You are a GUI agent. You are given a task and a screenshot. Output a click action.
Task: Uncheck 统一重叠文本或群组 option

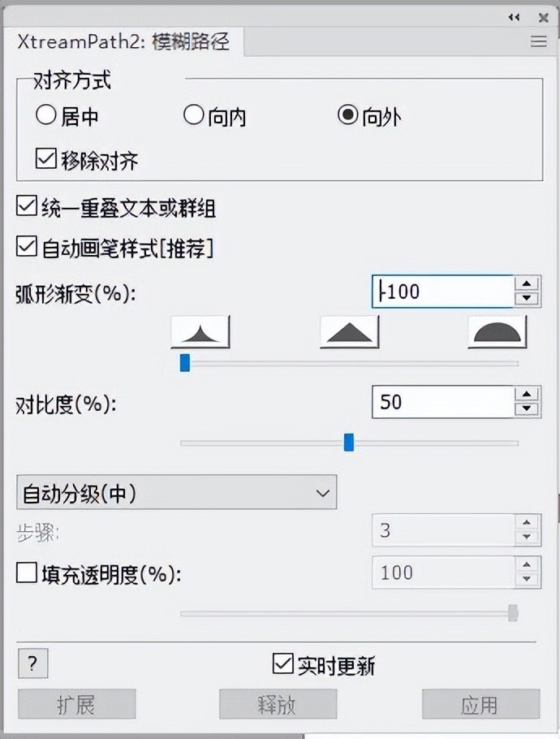point(27,207)
